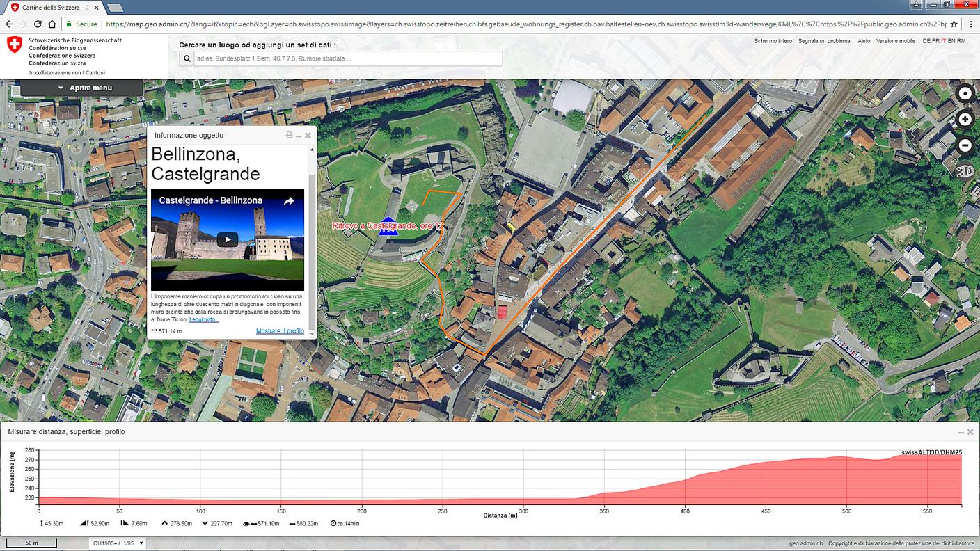The image size is (980, 551).
Task: Change language to RM
Action: 961,41
